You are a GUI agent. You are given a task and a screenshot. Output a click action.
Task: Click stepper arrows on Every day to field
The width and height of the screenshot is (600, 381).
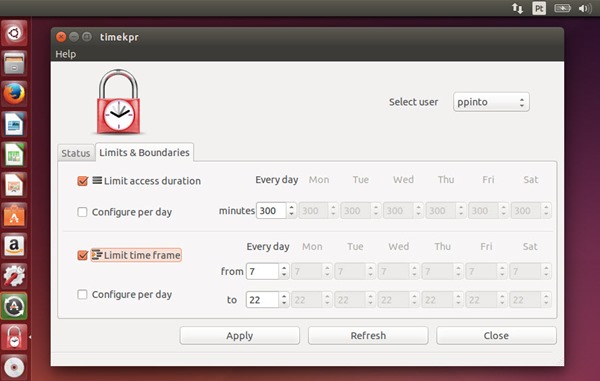click(284, 300)
